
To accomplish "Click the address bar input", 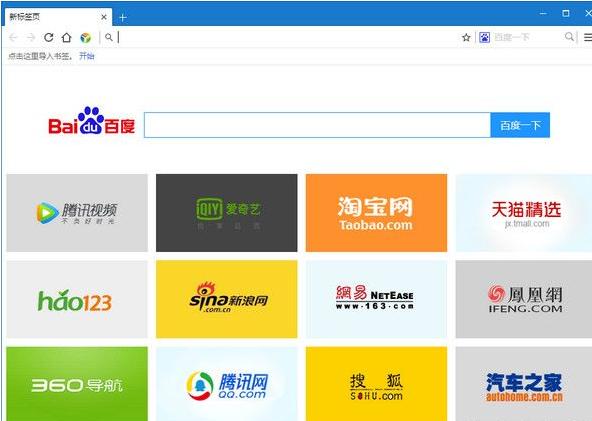I will [x=287, y=37].
